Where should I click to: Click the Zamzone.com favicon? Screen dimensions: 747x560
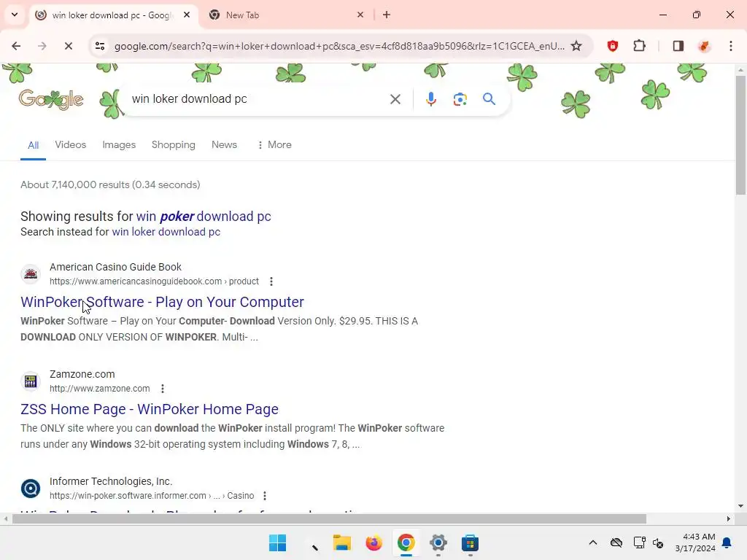[x=31, y=381]
